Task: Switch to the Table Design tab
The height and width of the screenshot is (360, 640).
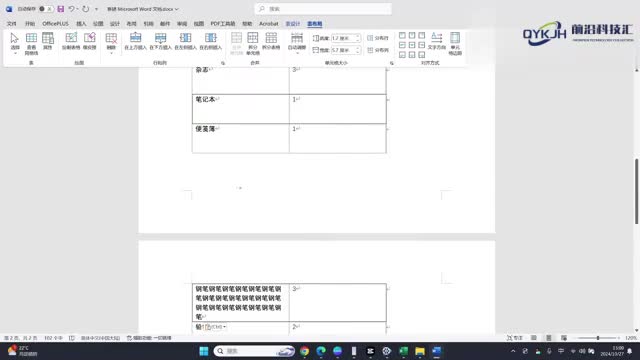Action: (293, 24)
